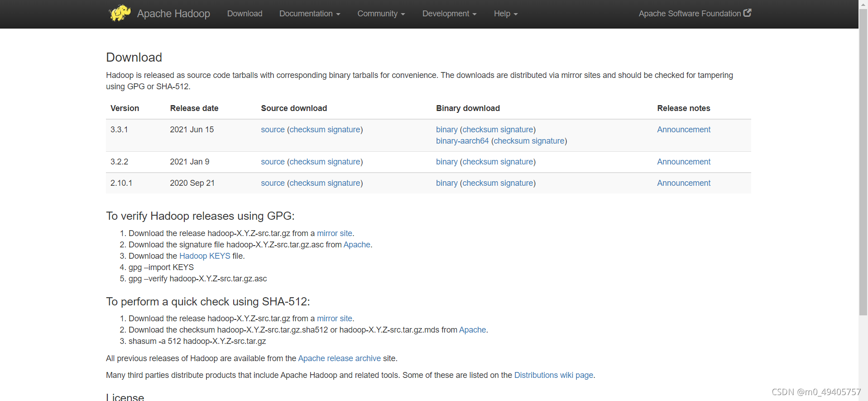
Task: Open the Download menu item in navbar
Action: pyautogui.click(x=245, y=14)
